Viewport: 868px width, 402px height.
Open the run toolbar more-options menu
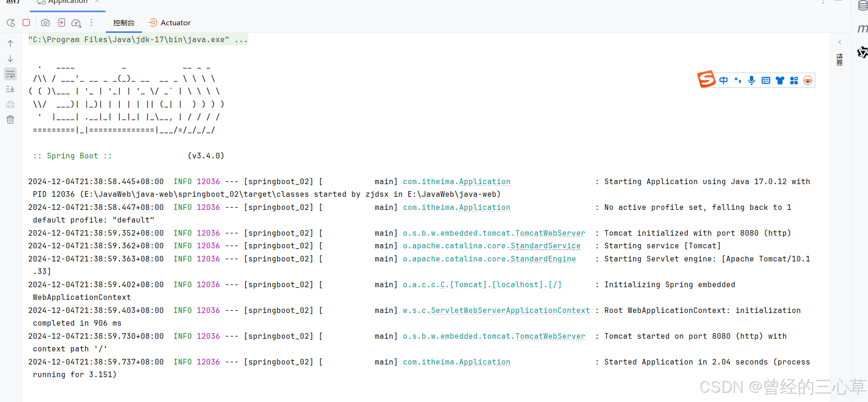pyautogui.click(x=91, y=22)
